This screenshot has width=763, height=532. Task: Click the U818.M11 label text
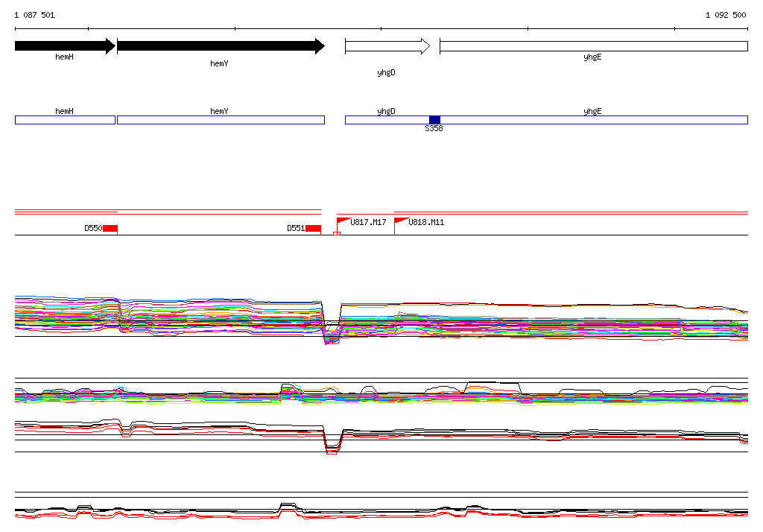pos(426,223)
